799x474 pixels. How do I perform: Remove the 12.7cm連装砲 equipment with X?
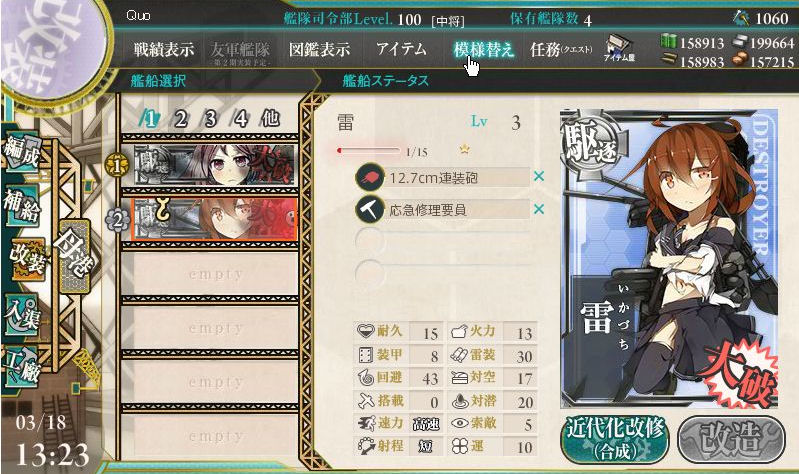point(539,176)
